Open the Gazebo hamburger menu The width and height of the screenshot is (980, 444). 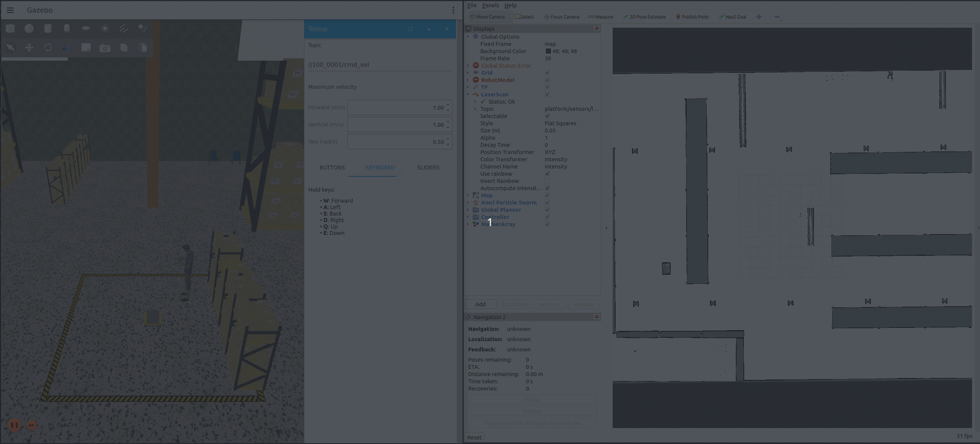click(10, 10)
